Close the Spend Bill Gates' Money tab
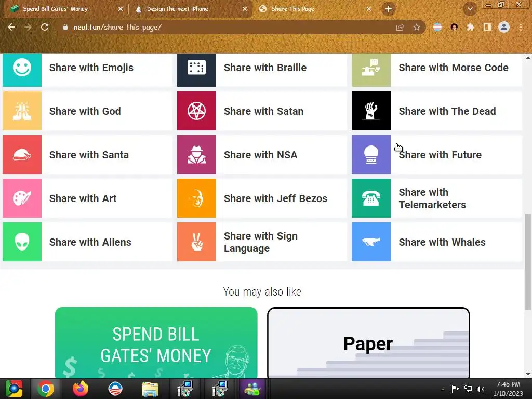 [x=121, y=9]
